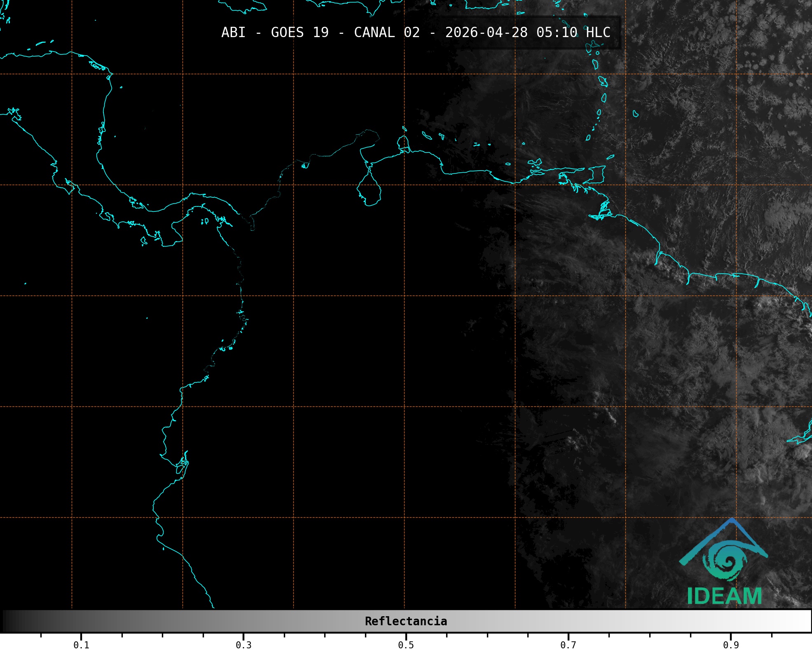
Task: Select the 0.1 tick label on colorbar
Action: pos(81,645)
